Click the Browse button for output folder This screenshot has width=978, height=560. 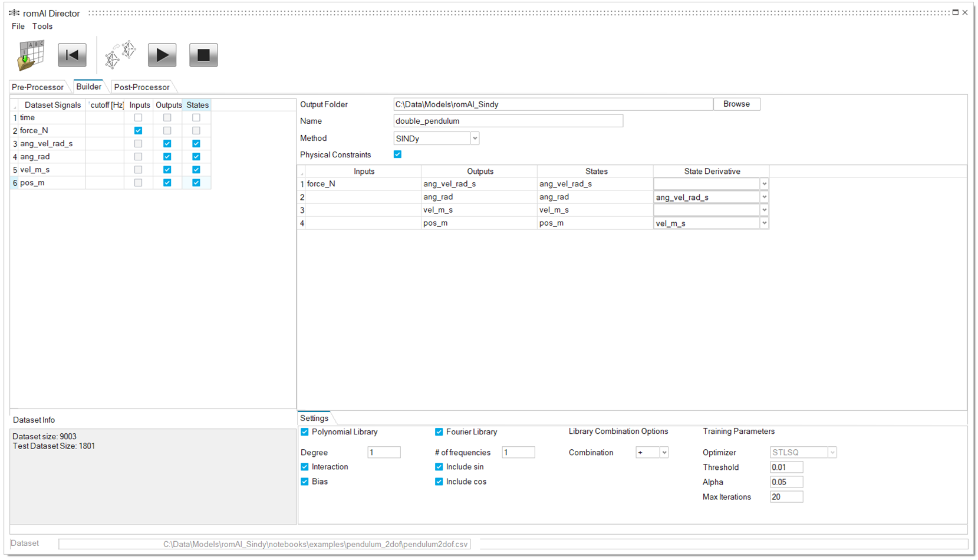[x=736, y=104]
